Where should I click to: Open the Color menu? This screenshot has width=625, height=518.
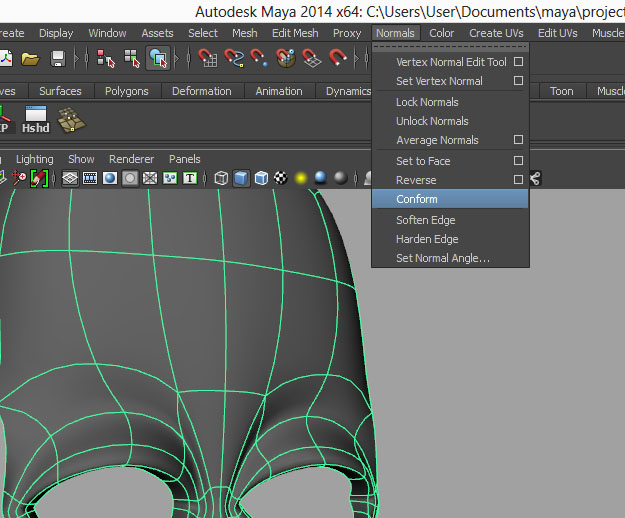coord(441,33)
